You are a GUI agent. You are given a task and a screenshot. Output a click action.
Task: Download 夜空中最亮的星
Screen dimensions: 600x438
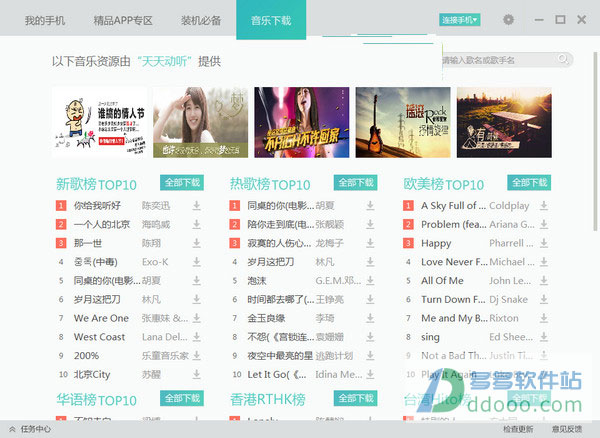pyautogui.click(x=370, y=356)
